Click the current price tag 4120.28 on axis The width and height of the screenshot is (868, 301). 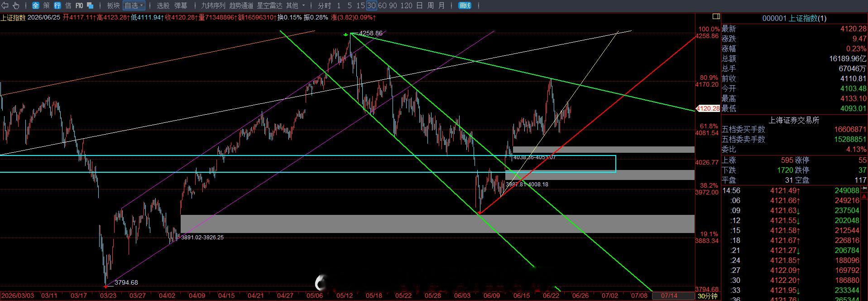pyautogui.click(x=709, y=108)
